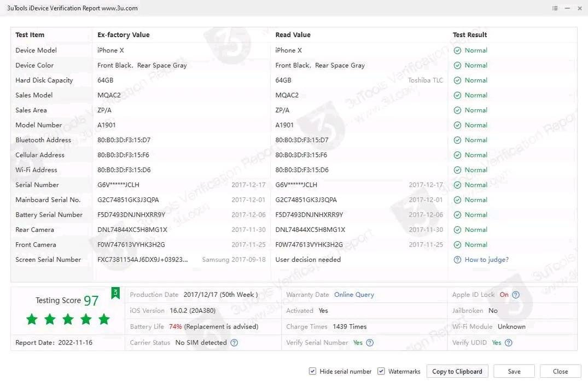588x386 pixels.
Task: Click the Test Result column header
Action: point(469,35)
